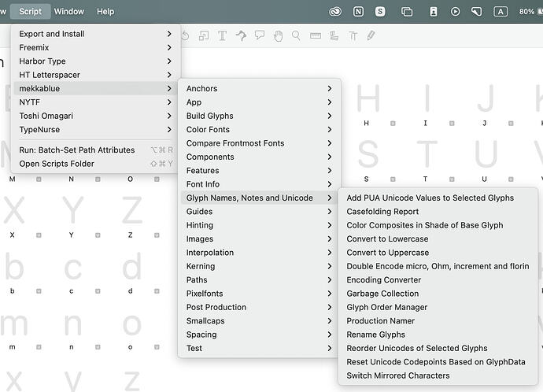Choose Open Scripts Folder
Viewport: 543px width, 392px height.
pyautogui.click(x=96, y=164)
